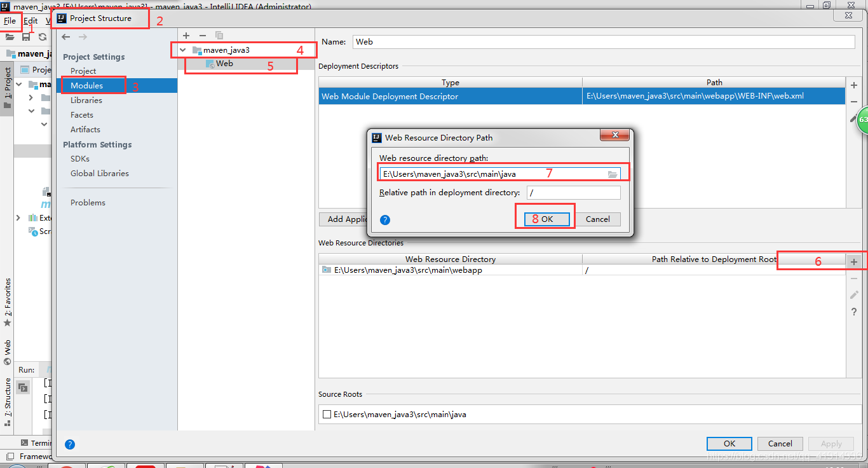The width and height of the screenshot is (868, 468).
Task: Click the forward arrow in Project Structure
Action: (83, 37)
